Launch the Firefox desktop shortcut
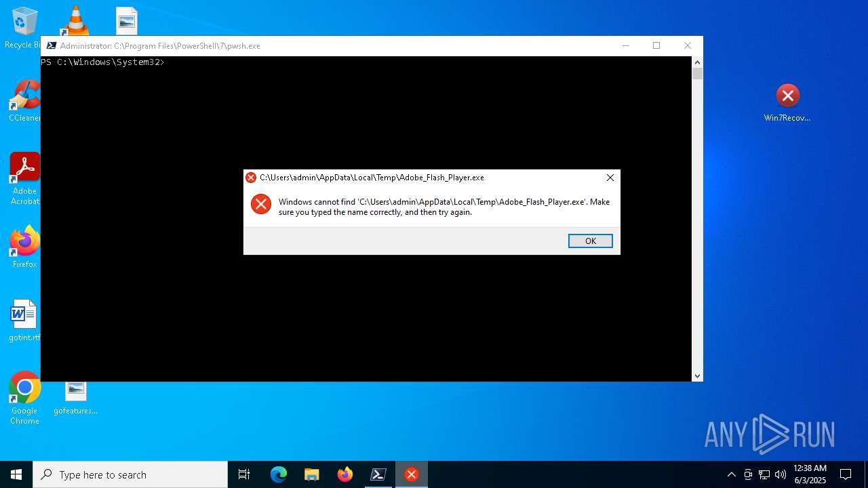Viewport: 868px width, 488px height. click(24, 247)
